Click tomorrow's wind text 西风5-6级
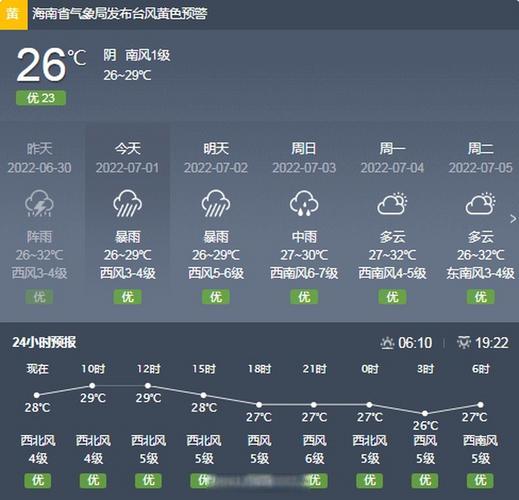519x500 pixels. [216, 273]
